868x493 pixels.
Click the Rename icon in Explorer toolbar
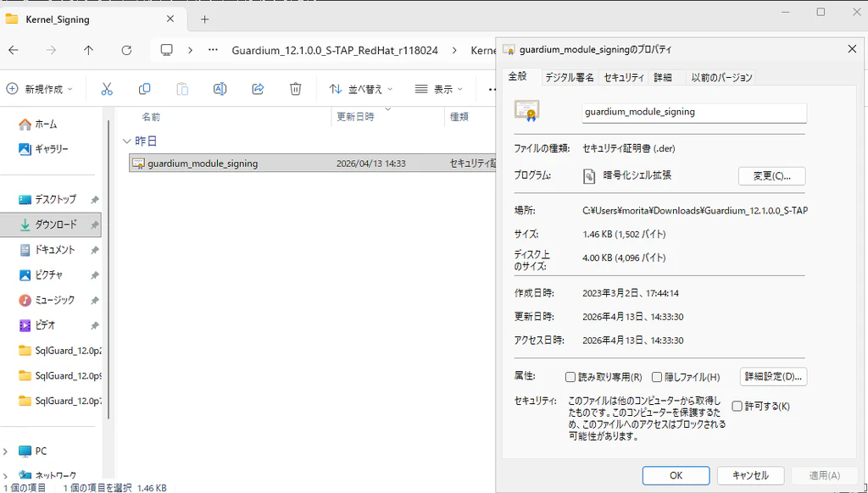click(x=220, y=89)
